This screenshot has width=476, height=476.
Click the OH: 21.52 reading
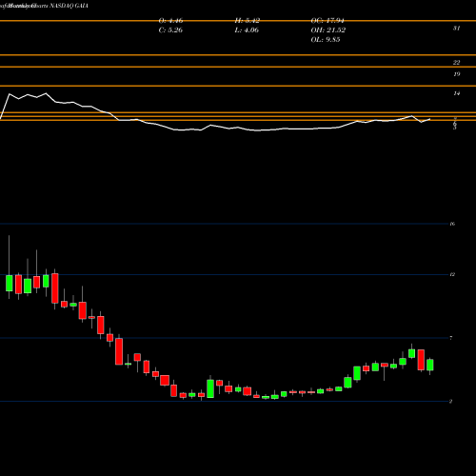328,30
